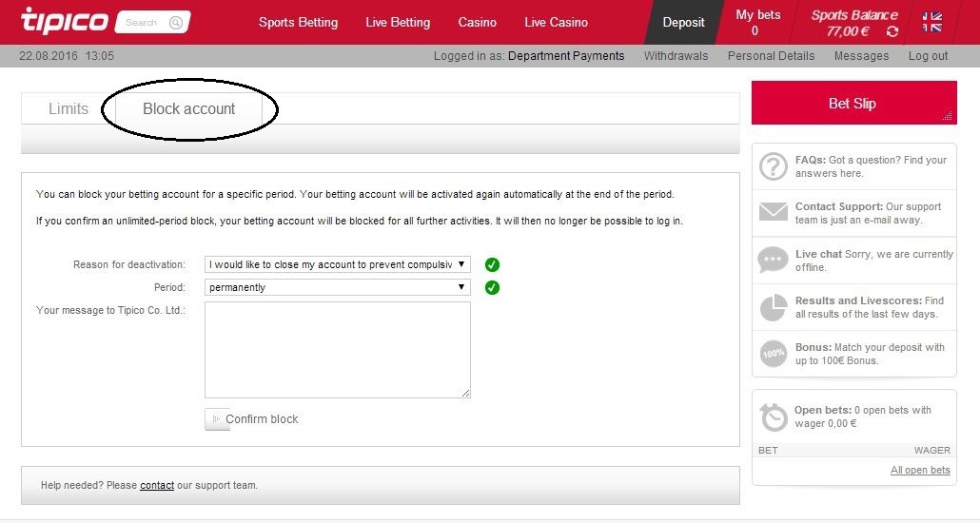
Task: Switch to the Limits tab
Action: 69,108
